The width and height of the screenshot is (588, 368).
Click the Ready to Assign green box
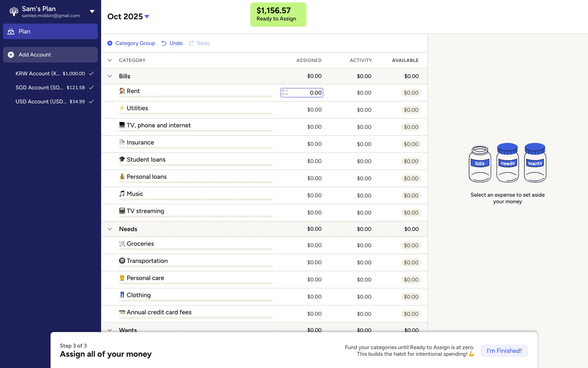pos(278,14)
